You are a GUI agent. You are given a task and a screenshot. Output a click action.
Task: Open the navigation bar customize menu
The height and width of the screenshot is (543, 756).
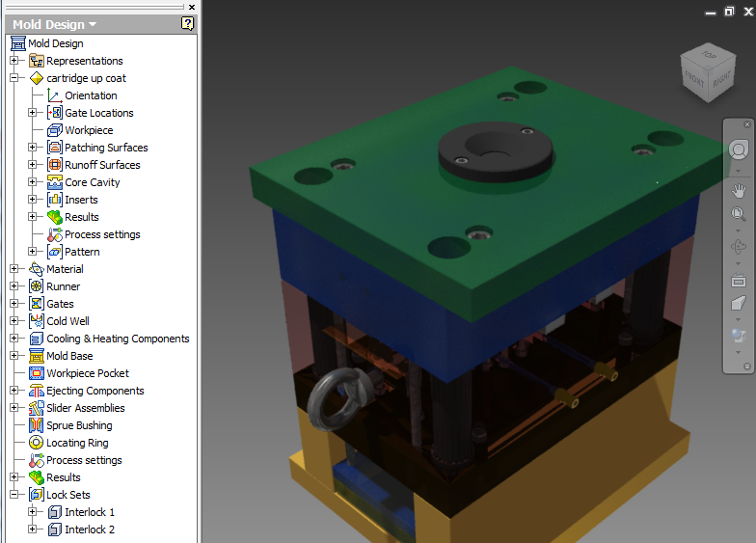[x=746, y=367]
